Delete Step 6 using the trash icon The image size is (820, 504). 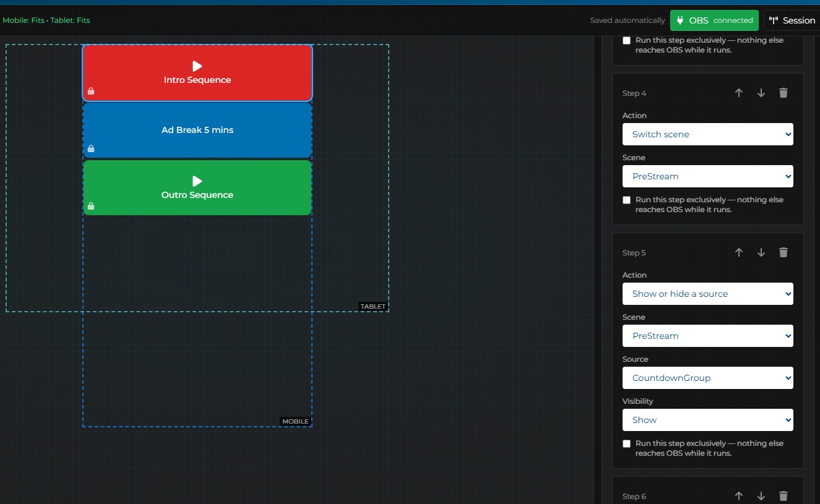pos(783,496)
